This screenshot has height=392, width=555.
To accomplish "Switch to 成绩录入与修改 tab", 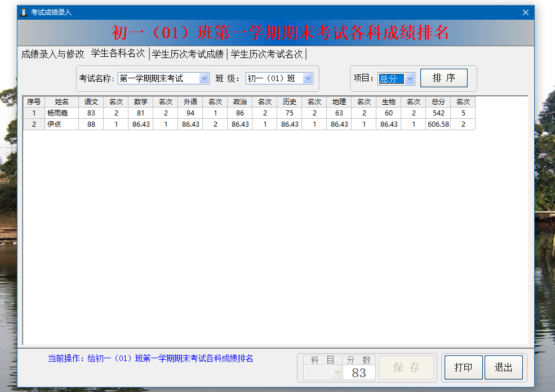I will point(52,54).
